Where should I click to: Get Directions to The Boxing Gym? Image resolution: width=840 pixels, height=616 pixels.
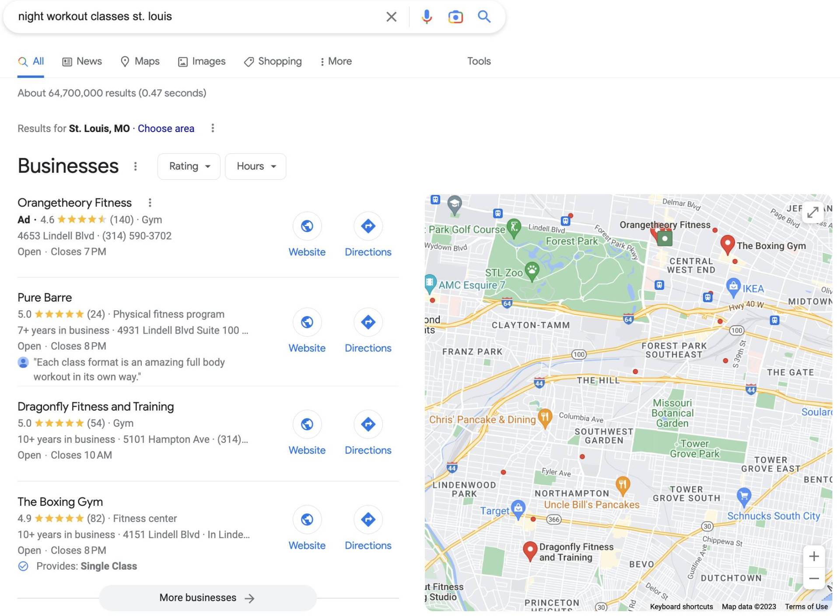point(368,520)
